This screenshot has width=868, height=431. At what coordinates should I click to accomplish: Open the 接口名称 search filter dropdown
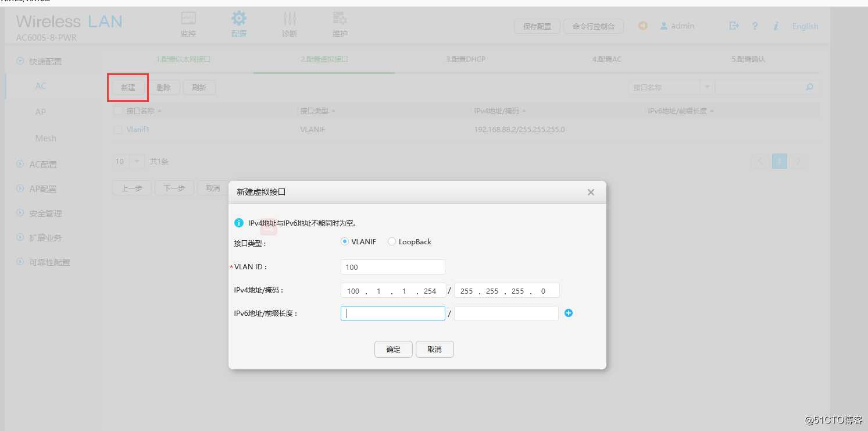tap(707, 87)
